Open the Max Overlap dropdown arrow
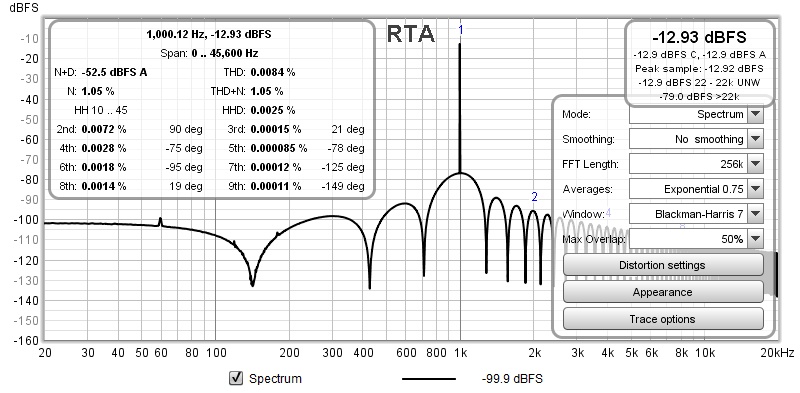 pos(755,239)
